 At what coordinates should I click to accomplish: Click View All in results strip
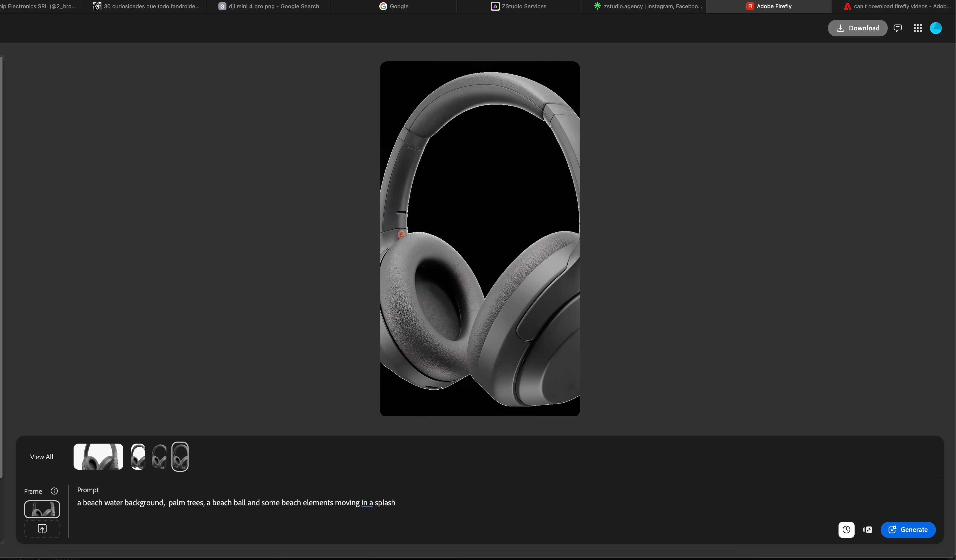click(x=42, y=457)
